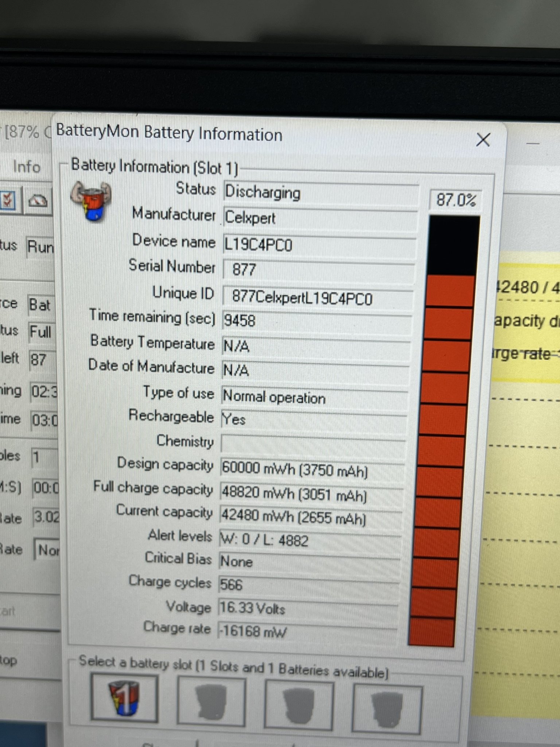Click the Charge cycles field showing 566

click(x=308, y=585)
